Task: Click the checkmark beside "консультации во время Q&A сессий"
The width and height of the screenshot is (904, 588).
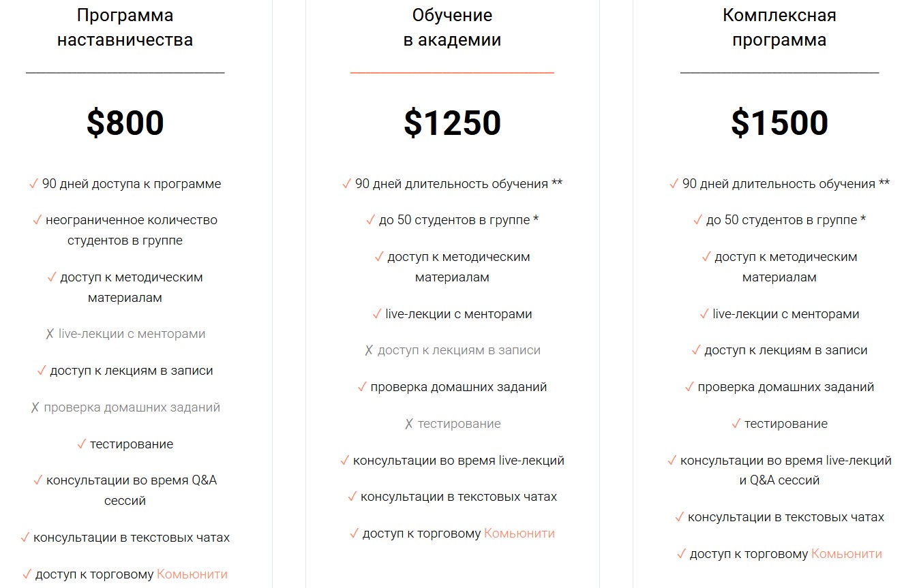Action: [x=38, y=480]
